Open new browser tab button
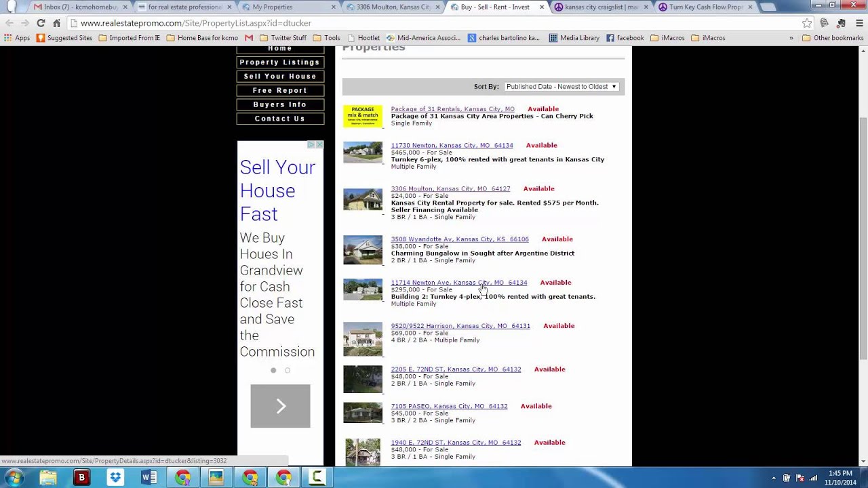 pyautogui.click(x=768, y=7)
